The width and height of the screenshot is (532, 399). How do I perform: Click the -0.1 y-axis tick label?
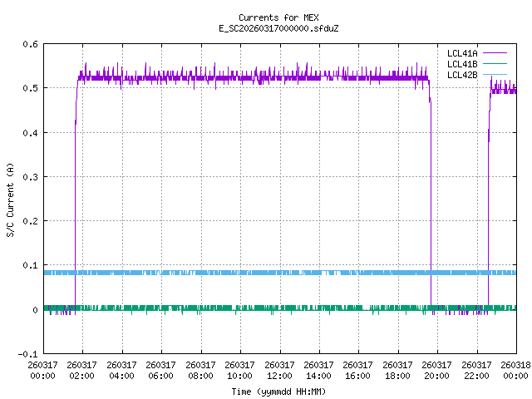tap(27, 354)
